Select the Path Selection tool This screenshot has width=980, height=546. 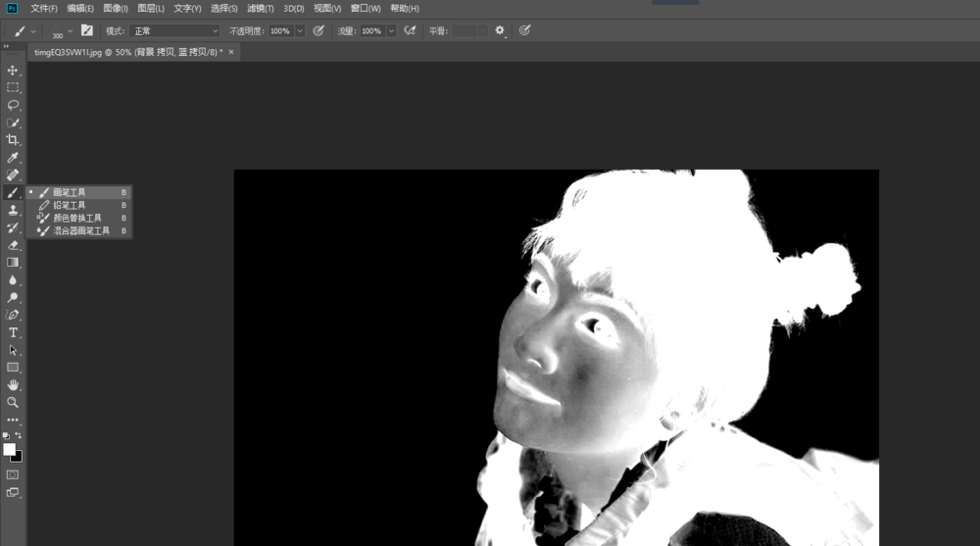(13, 350)
